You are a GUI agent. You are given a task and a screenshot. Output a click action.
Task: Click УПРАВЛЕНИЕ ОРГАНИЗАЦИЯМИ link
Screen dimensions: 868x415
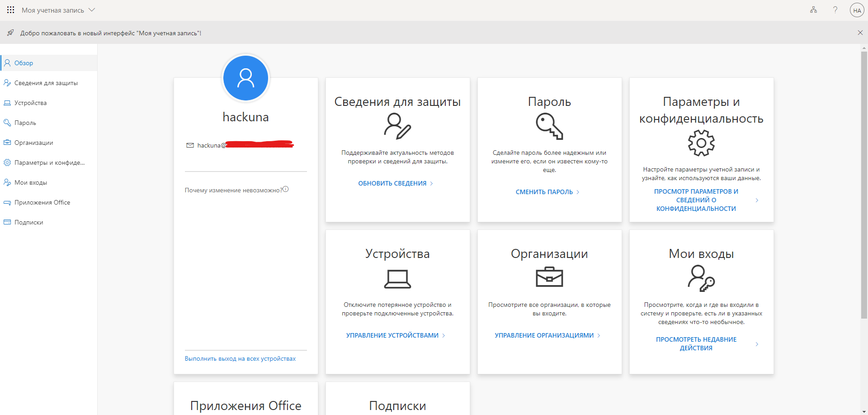click(544, 335)
